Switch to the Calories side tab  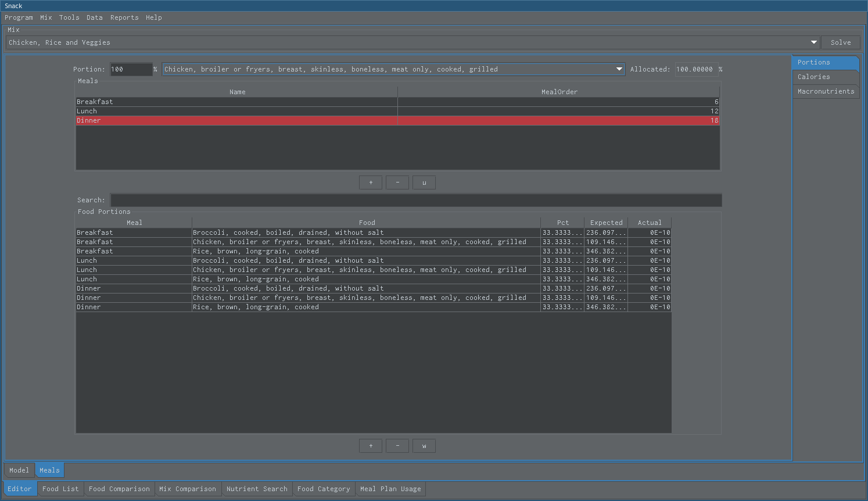(x=825, y=77)
